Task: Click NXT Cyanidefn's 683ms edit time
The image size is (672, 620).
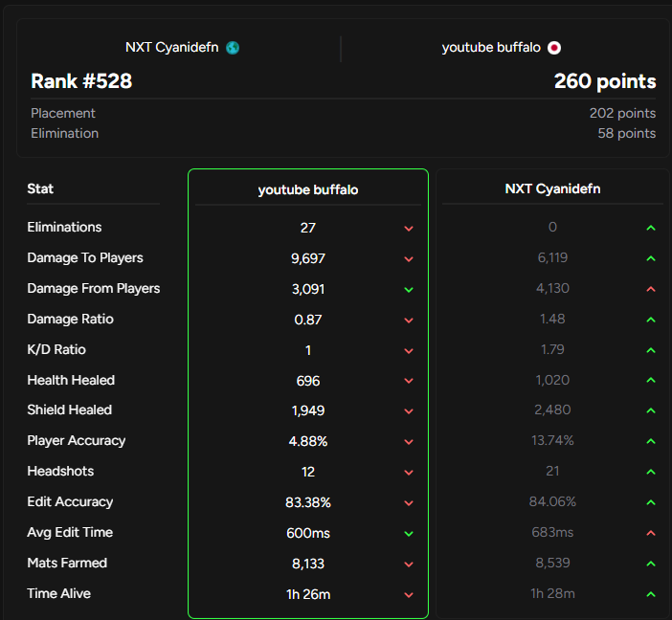Action: [552, 532]
